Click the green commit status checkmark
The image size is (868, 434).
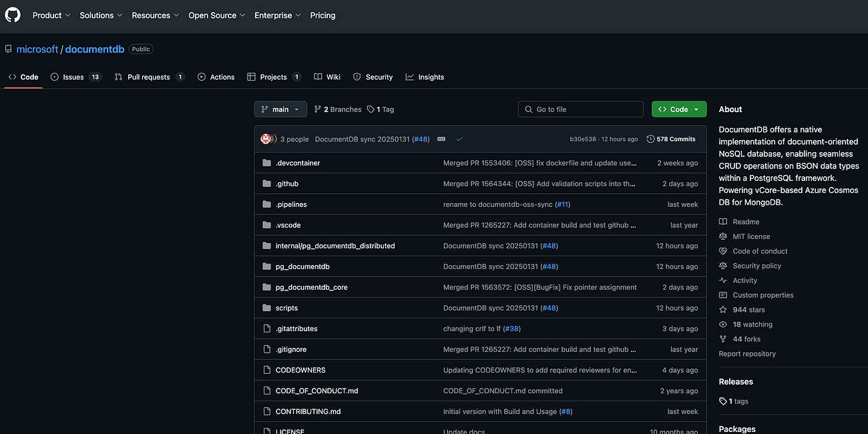click(459, 139)
